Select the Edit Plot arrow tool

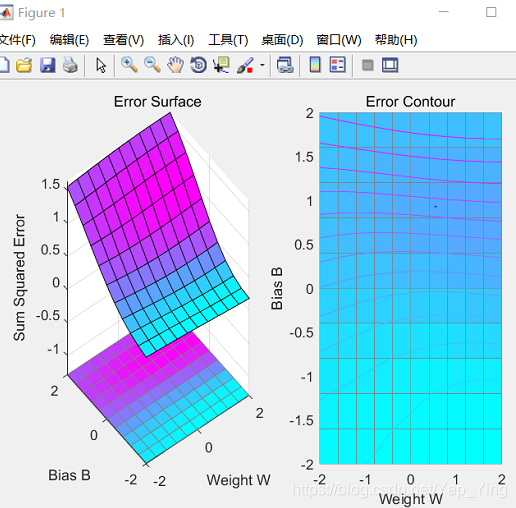(x=101, y=65)
